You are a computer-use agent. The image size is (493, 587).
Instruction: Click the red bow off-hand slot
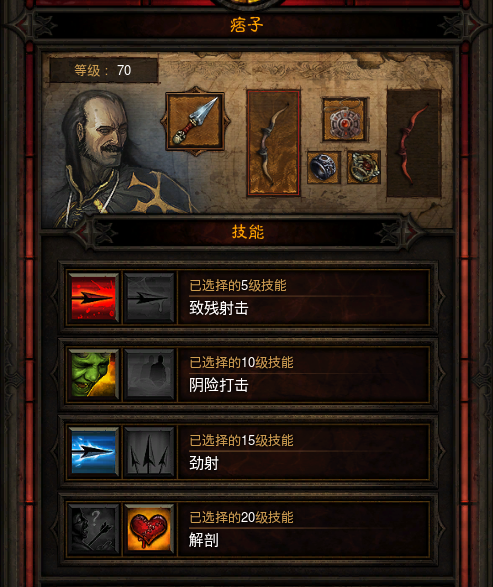[414, 143]
